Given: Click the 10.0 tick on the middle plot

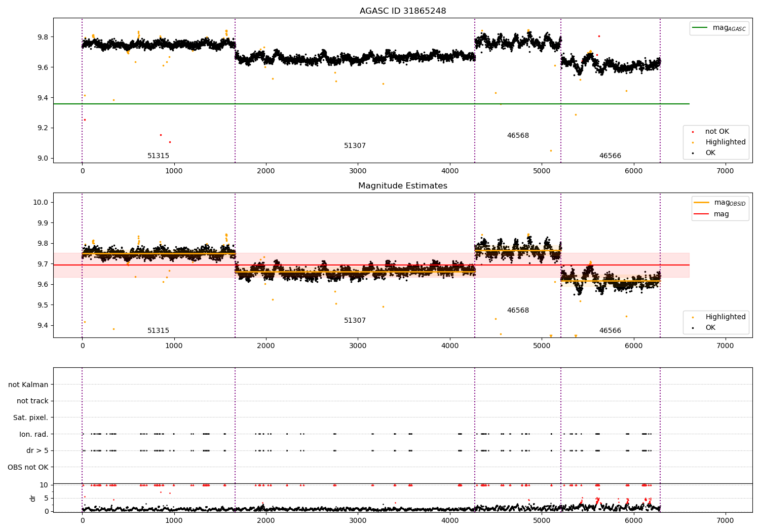Looking at the screenshot, I should tap(41, 202).
